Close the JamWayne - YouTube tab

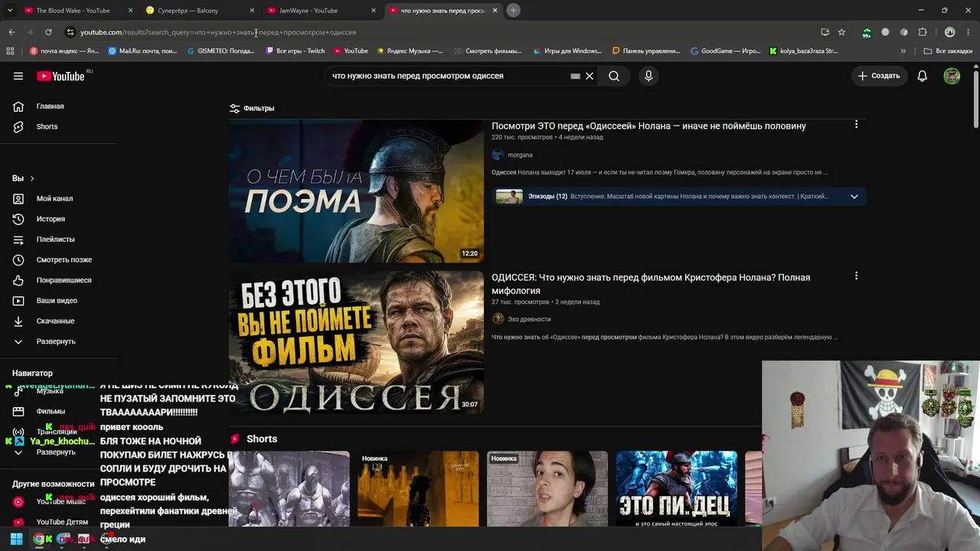click(x=374, y=11)
